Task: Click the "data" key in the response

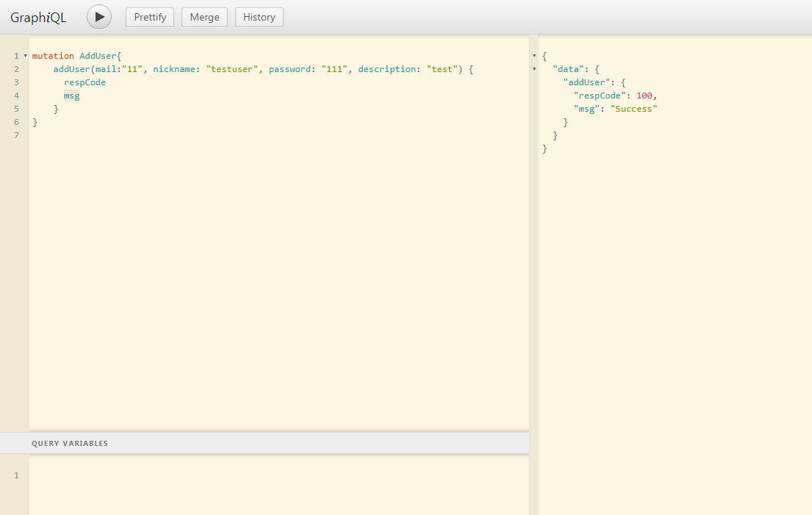Action: click(568, 69)
